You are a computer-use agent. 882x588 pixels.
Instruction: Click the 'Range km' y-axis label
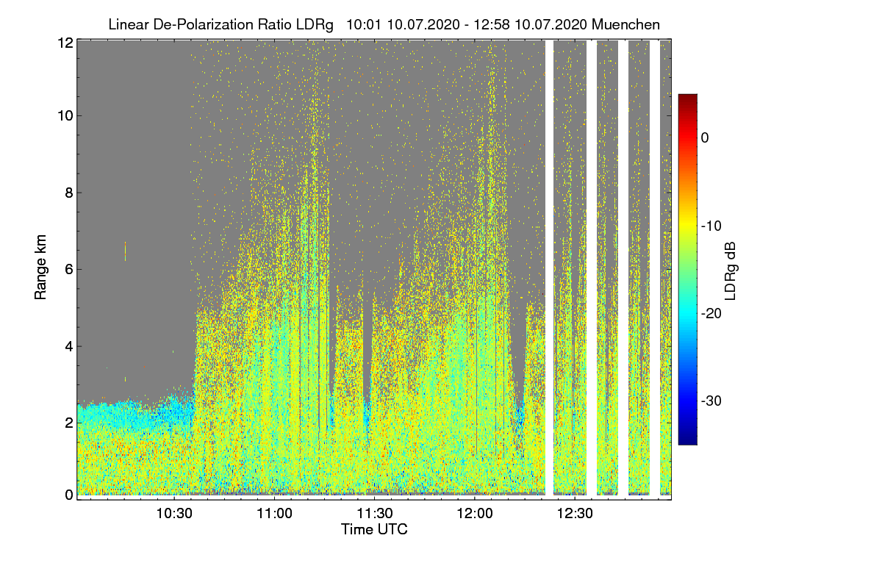[x=40, y=268]
